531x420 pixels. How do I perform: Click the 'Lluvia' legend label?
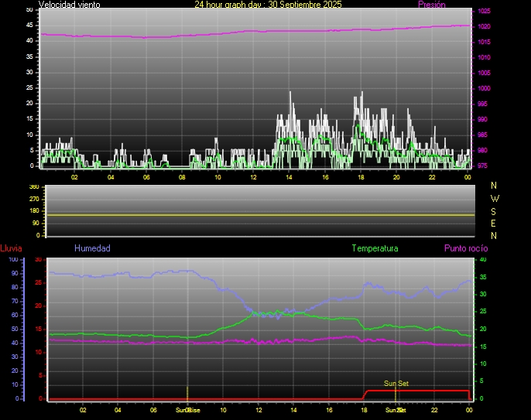[11, 248]
